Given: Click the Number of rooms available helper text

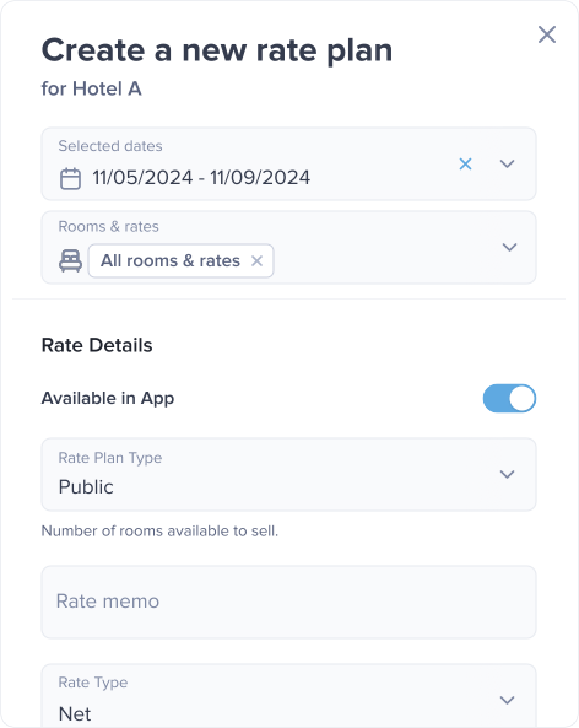Looking at the screenshot, I should (159, 531).
